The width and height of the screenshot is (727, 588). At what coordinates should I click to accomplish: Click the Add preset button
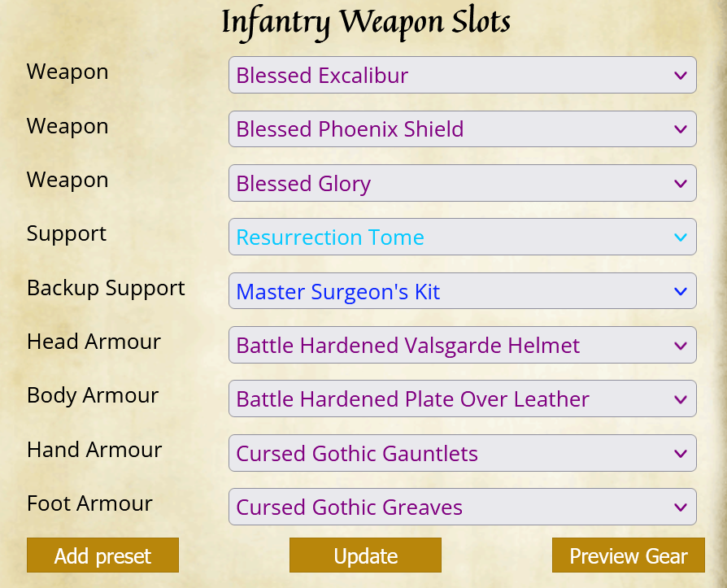click(x=102, y=555)
